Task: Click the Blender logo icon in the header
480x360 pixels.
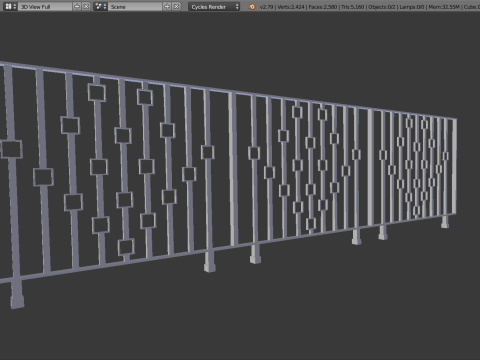Action: tap(252, 6)
